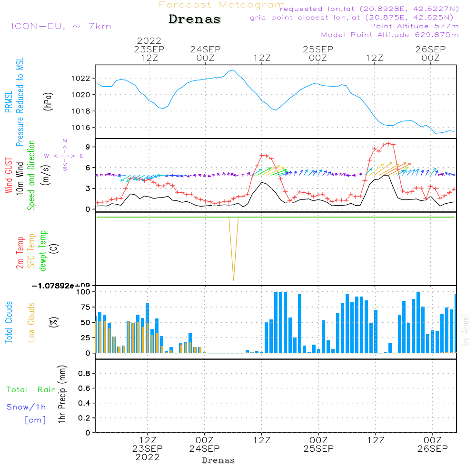Click the bottom 00Z 26SEP time label
The width and height of the screenshot is (476, 476).
[x=433, y=445]
